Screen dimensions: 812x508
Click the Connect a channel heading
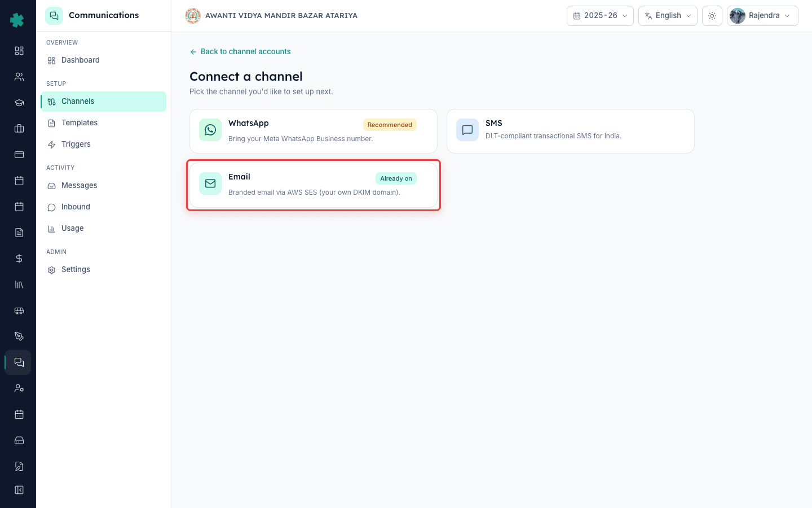(x=246, y=76)
